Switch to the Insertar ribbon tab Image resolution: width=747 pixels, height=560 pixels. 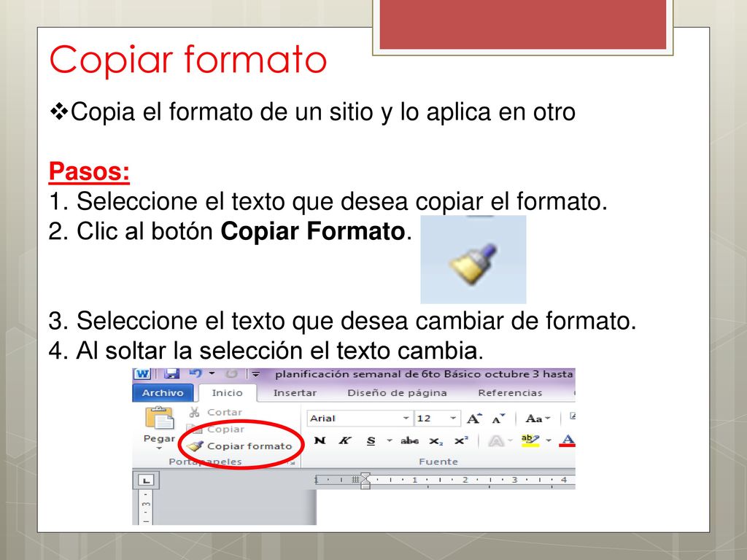pos(295,393)
